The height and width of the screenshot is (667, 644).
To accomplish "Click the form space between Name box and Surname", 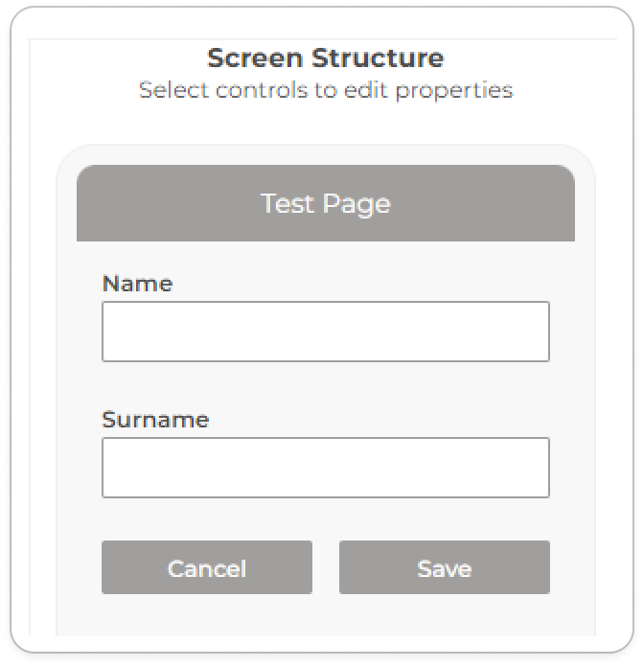I will 325,385.
